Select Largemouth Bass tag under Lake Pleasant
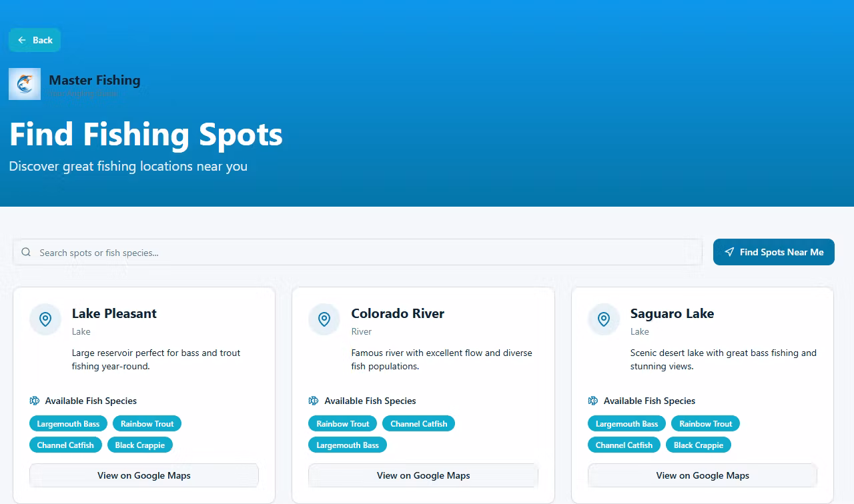854x504 pixels. (68, 423)
